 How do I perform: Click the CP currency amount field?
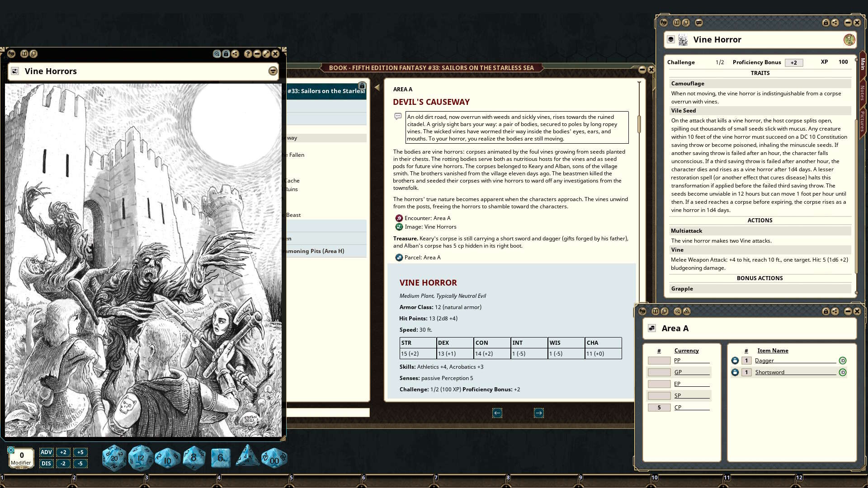[659, 408]
